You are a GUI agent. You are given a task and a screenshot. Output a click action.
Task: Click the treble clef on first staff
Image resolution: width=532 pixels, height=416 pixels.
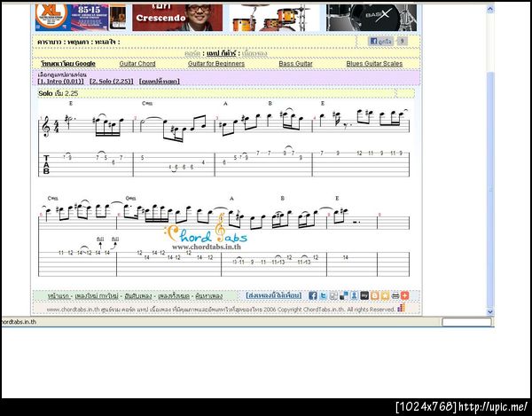tap(45, 126)
